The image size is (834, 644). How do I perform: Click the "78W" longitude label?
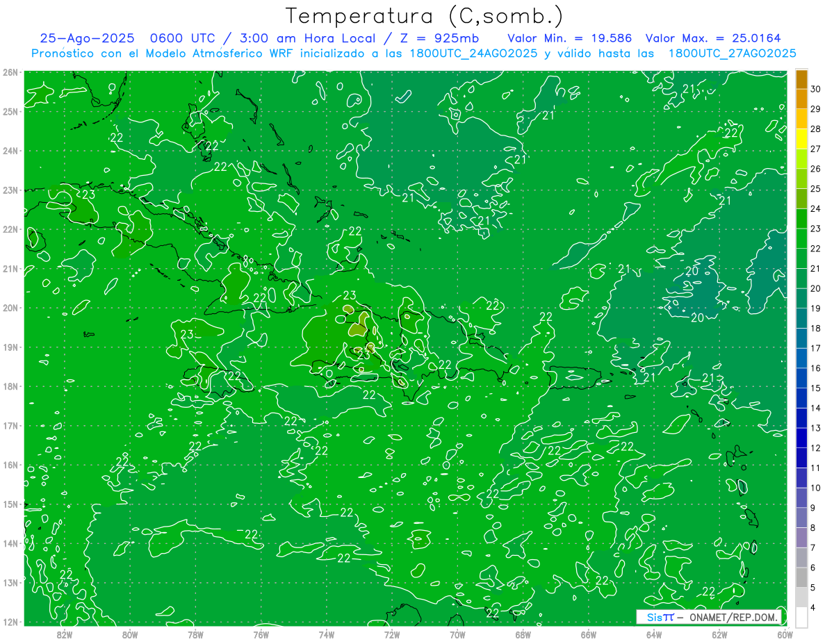[195, 634]
